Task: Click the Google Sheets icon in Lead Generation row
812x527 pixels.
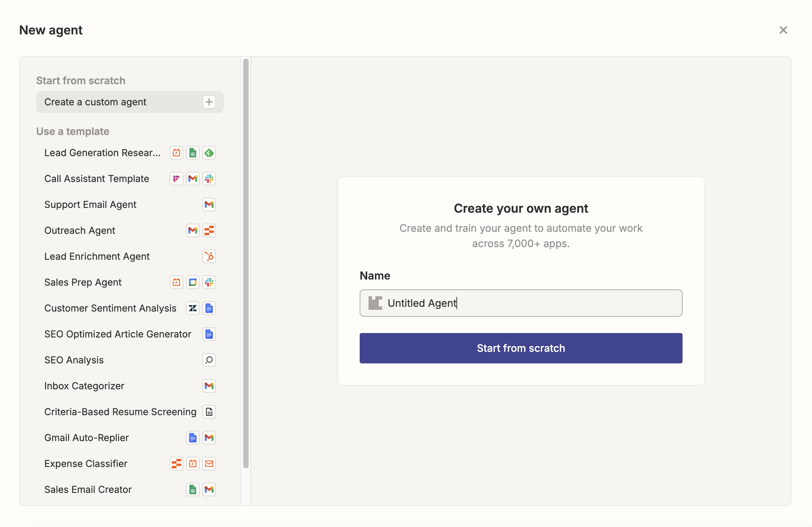Action: click(192, 153)
